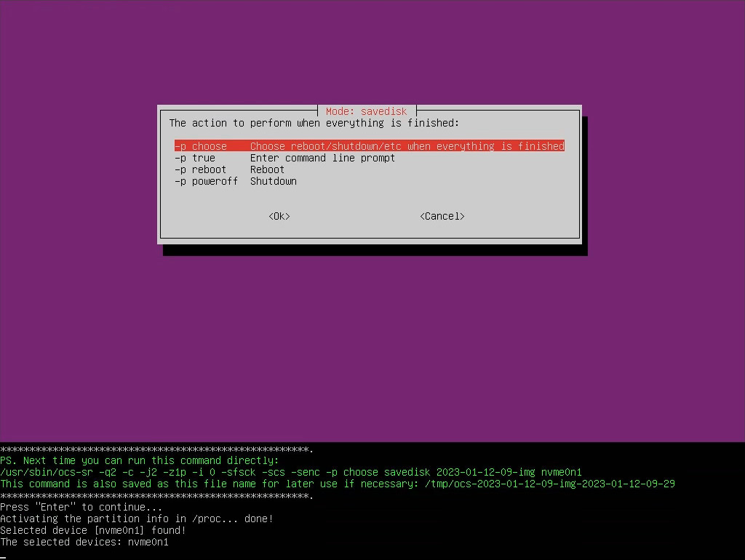This screenshot has height=560, width=745.
Task: Click the saved command file path line
Action: pos(338,484)
